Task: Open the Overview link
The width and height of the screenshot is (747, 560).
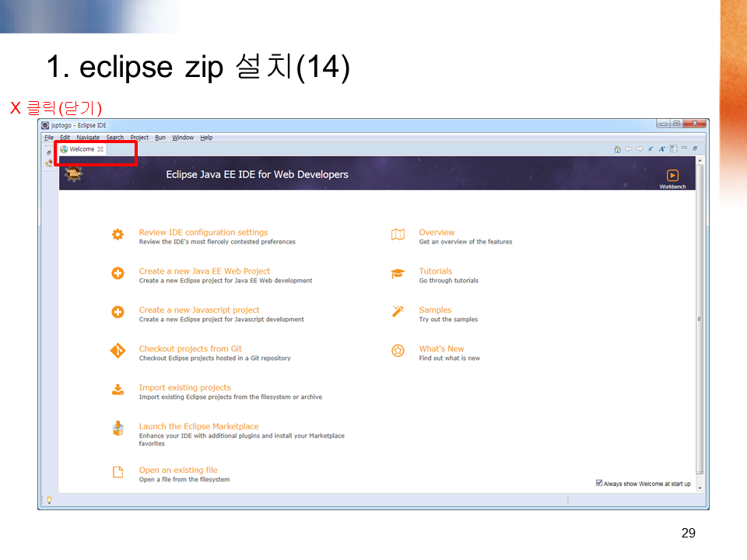Action: [437, 233]
